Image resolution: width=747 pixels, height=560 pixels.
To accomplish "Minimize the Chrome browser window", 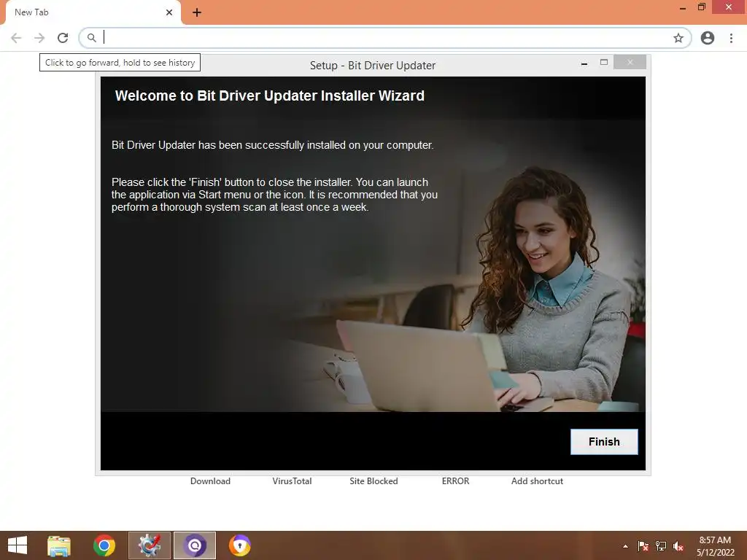I will pyautogui.click(x=683, y=7).
